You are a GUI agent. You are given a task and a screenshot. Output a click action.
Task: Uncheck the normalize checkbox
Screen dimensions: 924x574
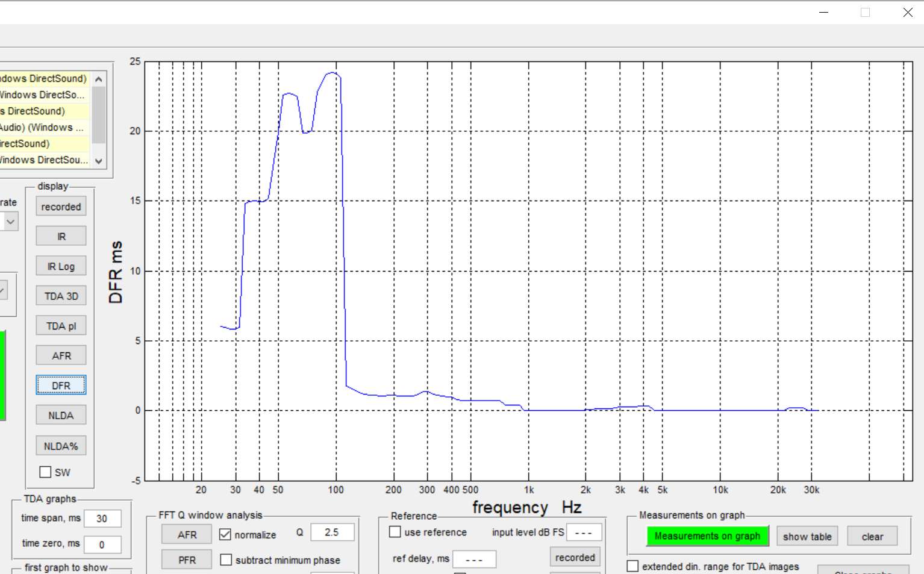coord(225,534)
